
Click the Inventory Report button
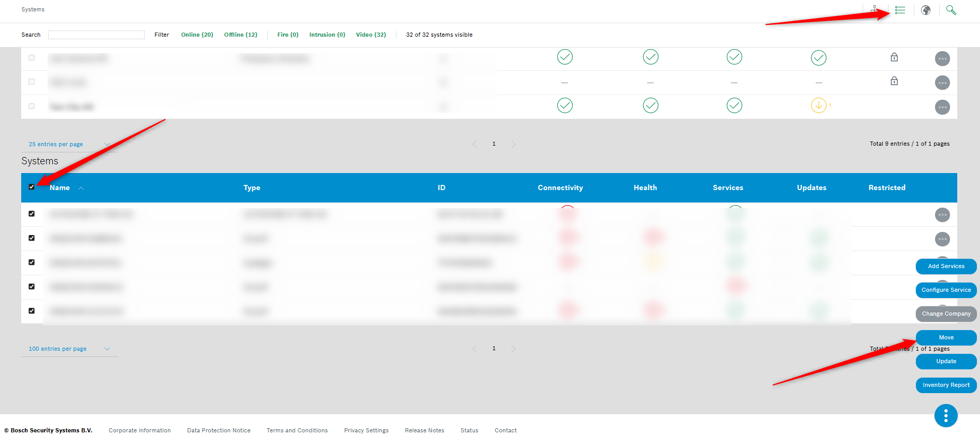click(946, 385)
